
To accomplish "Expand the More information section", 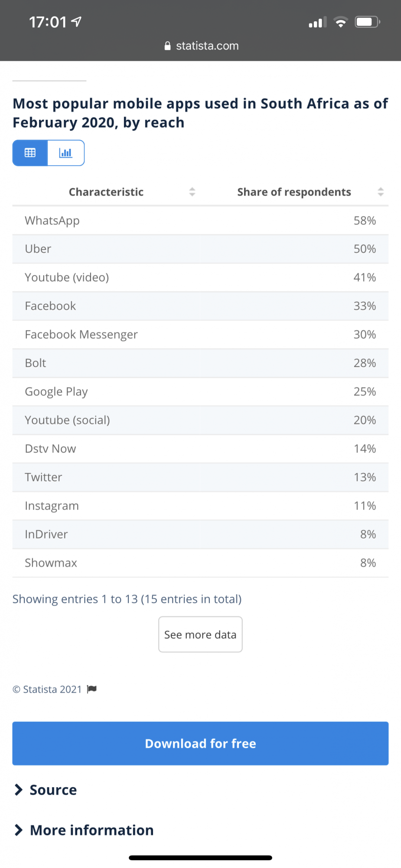I will (84, 830).
